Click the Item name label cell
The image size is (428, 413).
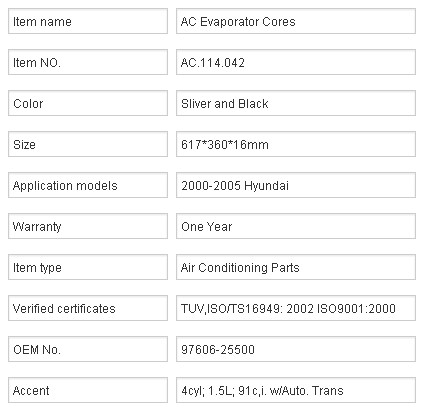point(88,21)
